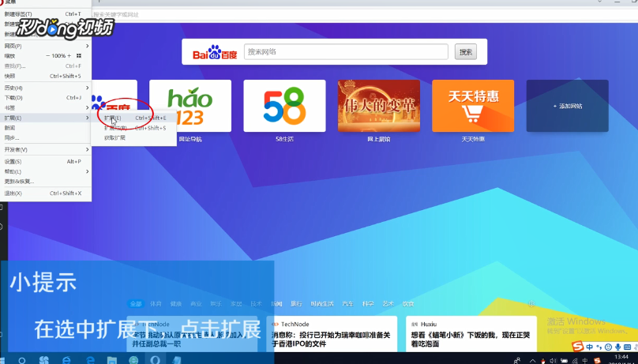
Task: Open the 伟大的变革 speed dial tile
Action: pyautogui.click(x=379, y=106)
